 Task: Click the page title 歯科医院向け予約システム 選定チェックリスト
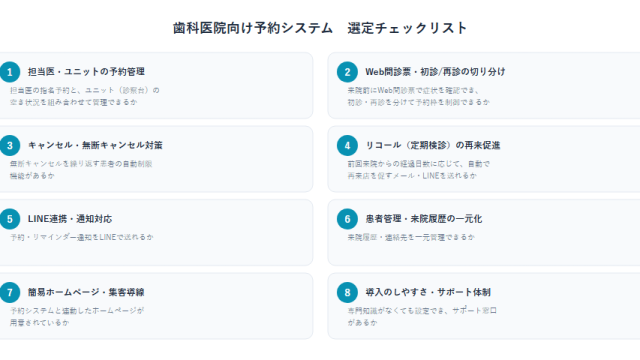(x=320, y=28)
